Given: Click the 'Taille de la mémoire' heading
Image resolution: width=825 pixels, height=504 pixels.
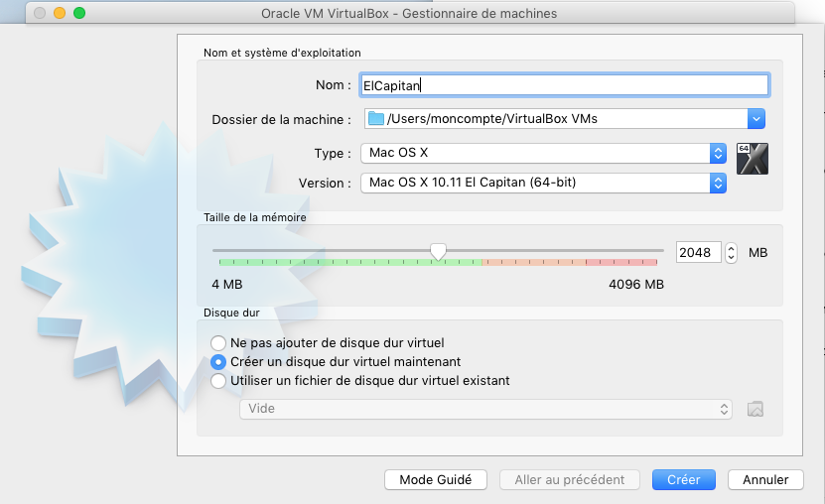Looking at the screenshot, I should coord(255,217).
